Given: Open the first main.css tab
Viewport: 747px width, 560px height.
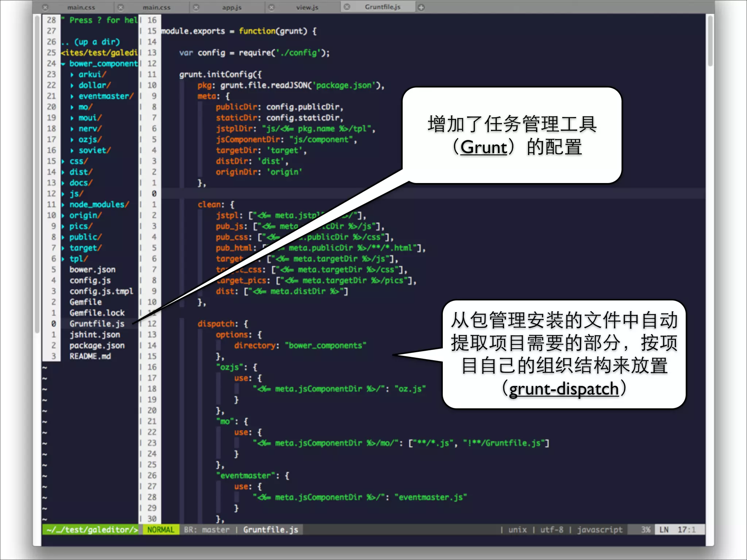Looking at the screenshot, I should [x=81, y=7].
